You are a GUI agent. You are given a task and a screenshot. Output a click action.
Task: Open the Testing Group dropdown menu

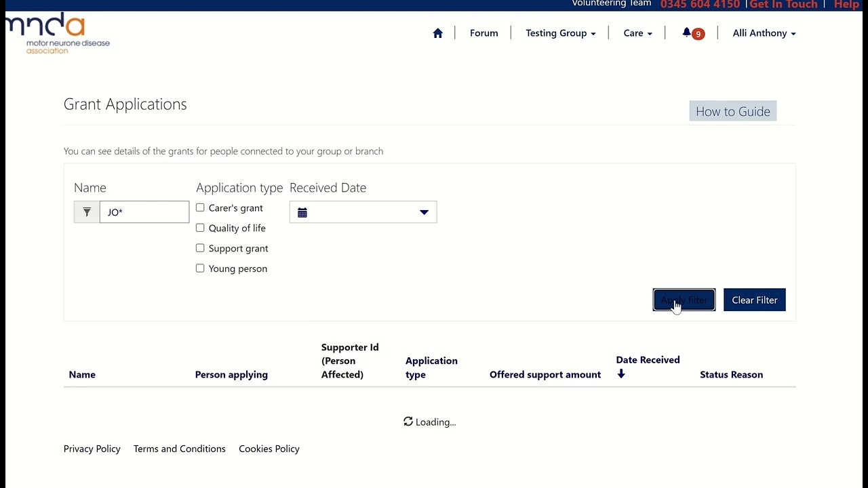(560, 33)
